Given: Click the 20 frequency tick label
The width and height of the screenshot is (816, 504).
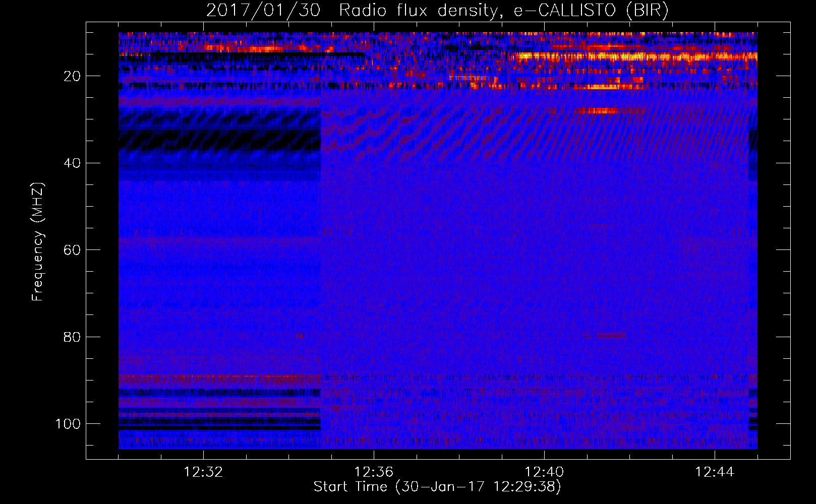Looking at the screenshot, I should [73, 76].
